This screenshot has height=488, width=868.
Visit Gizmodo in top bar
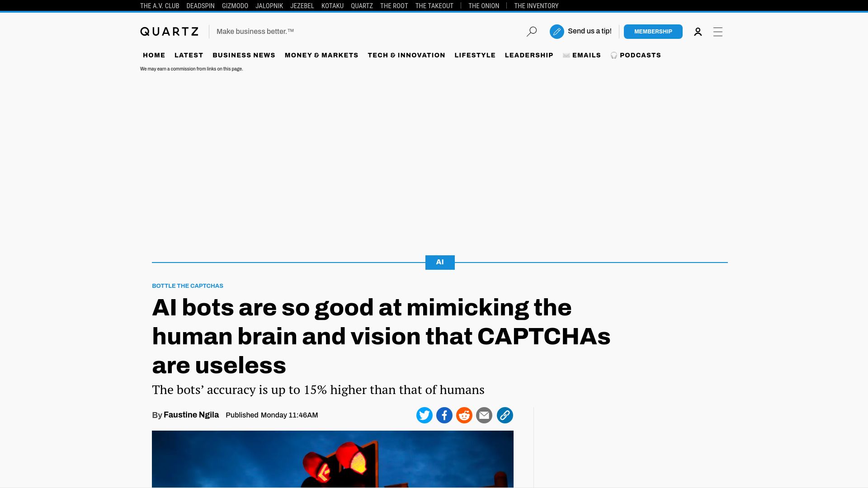(235, 6)
